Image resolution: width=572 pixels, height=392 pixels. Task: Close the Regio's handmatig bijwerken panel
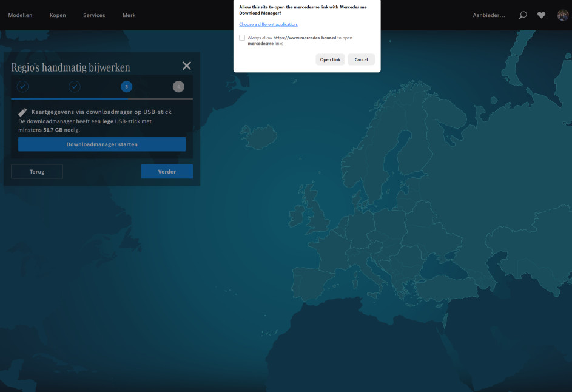click(186, 66)
